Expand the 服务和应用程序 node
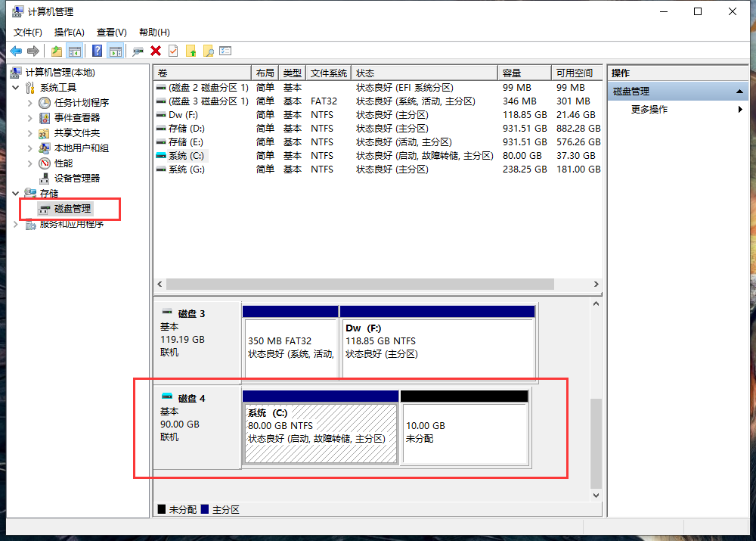Viewport: 756px width, 541px height. [x=17, y=224]
